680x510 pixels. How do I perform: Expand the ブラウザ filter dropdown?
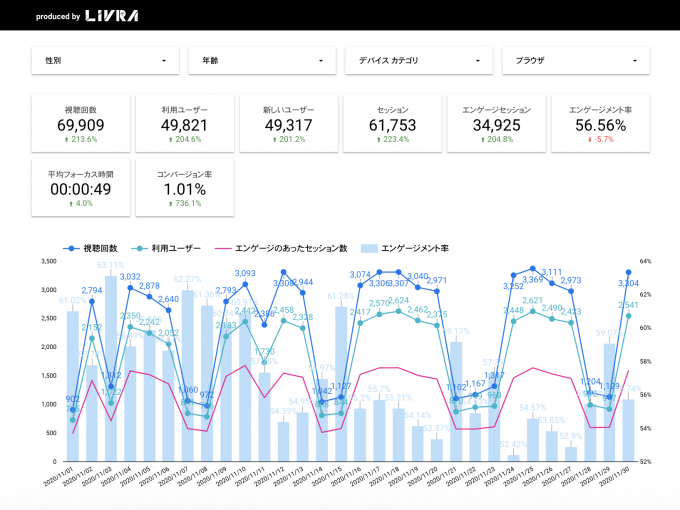[x=576, y=61]
